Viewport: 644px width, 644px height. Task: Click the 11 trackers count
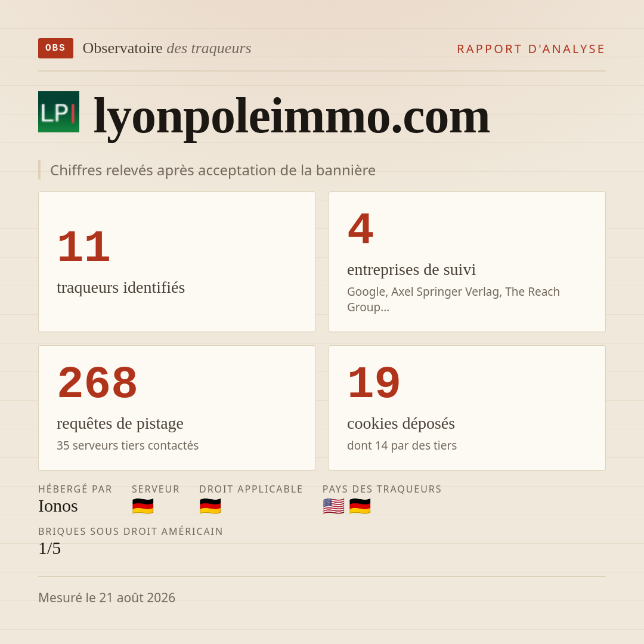pyautogui.click(x=84, y=246)
